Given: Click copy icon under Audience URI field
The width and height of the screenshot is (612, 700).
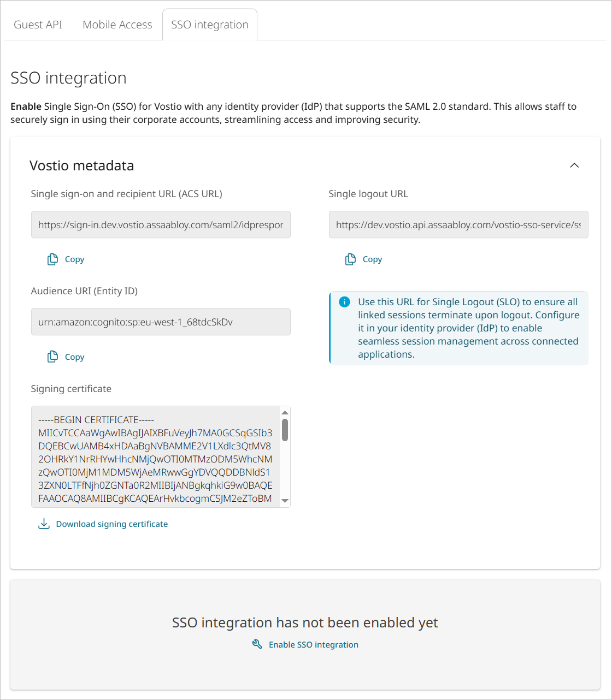Looking at the screenshot, I should (x=52, y=357).
